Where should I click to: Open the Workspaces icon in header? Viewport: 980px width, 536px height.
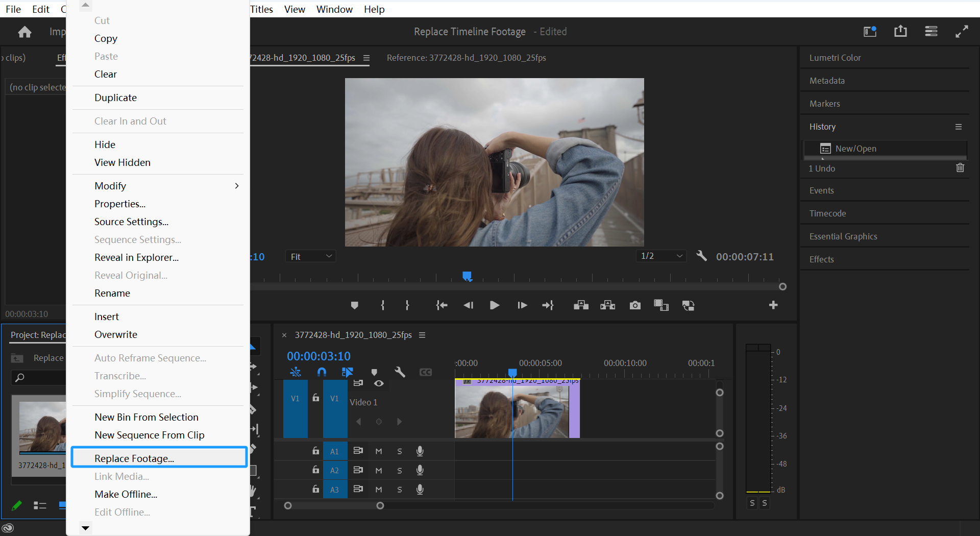870,32
